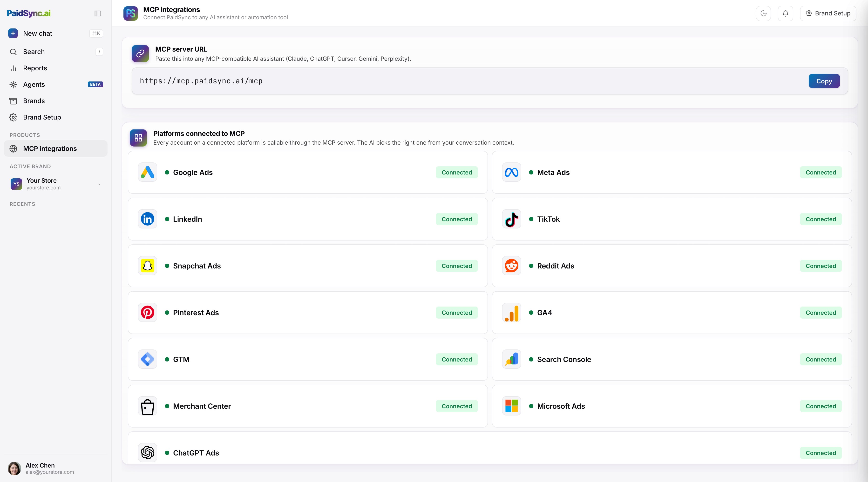This screenshot has height=482, width=868.
Task: Toggle dark mode moon icon
Action: [x=763, y=13]
